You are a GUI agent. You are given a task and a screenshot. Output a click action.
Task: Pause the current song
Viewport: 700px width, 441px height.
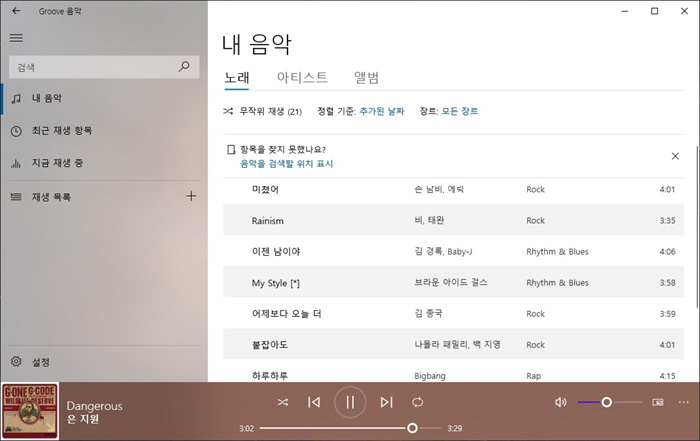tap(350, 402)
